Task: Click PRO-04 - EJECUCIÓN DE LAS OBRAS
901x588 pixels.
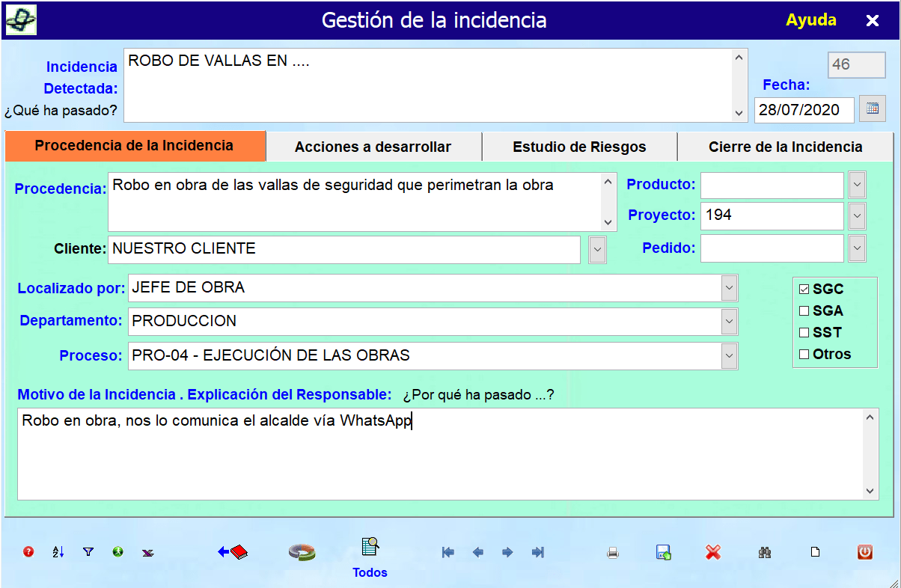Action: [271, 355]
